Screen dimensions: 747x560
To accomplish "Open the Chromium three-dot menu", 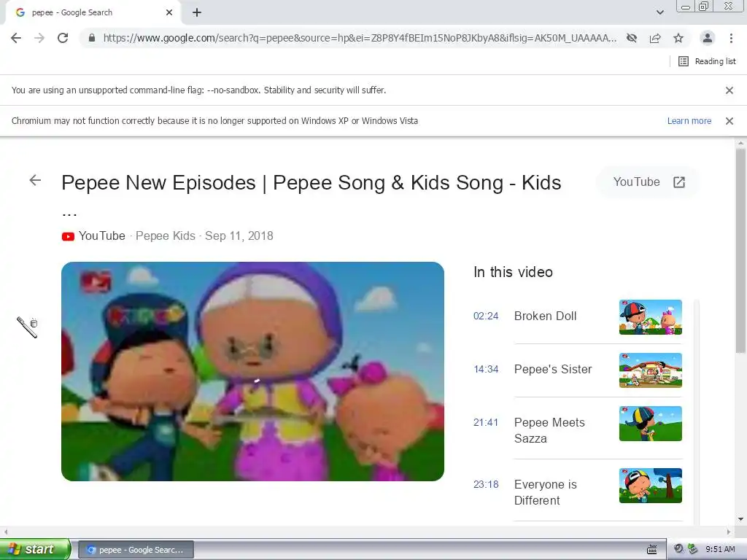I will pyautogui.click(x=731, y=38).
